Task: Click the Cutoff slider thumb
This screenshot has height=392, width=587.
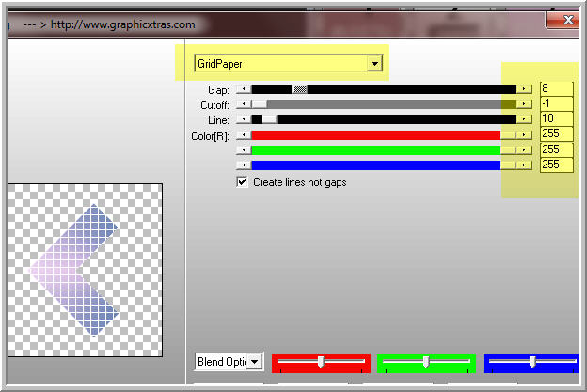Action: [x=259, y=104]
